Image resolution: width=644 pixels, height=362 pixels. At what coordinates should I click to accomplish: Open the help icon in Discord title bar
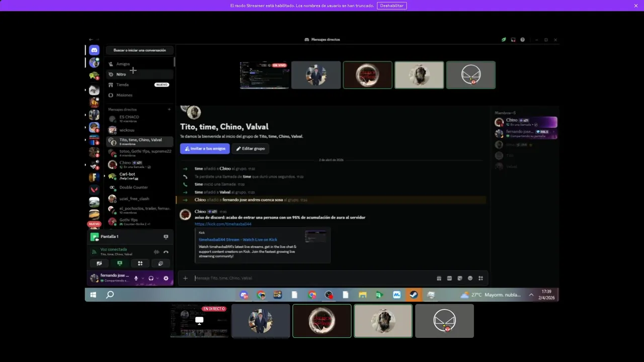(522, 40)
